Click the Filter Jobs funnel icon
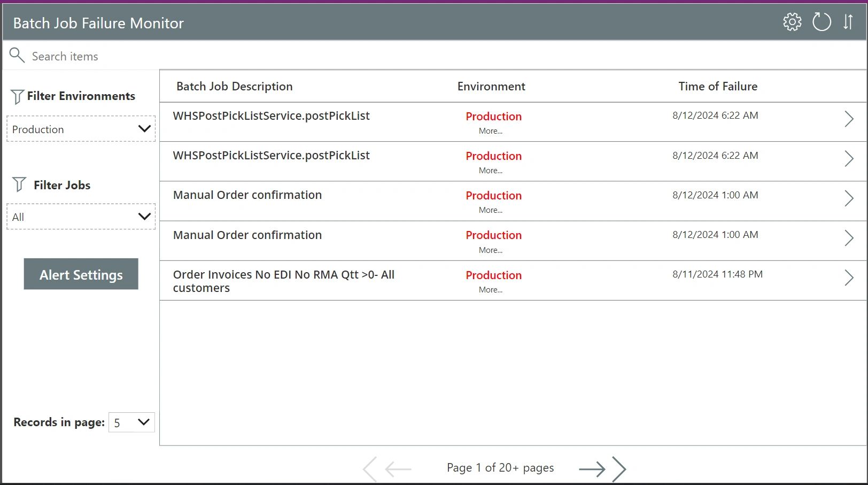The image size is (868, 485). click(20, 184)
